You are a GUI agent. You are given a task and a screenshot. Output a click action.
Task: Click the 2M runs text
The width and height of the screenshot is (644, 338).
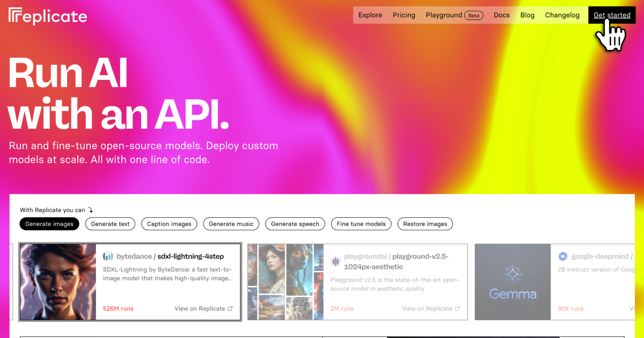tap(342, 308)
